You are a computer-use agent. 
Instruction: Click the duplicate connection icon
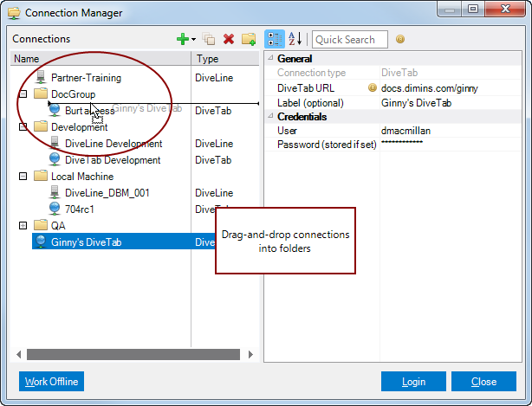(x=209, y=39)
